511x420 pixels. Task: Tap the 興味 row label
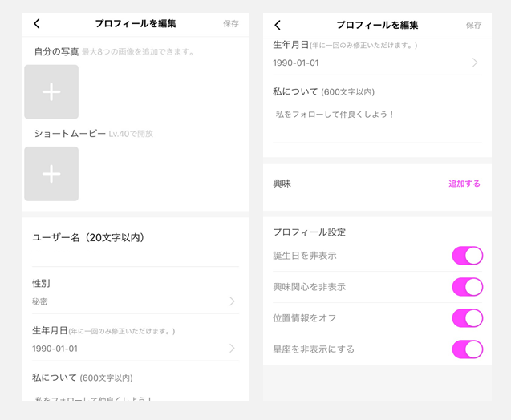pos(282,184)
